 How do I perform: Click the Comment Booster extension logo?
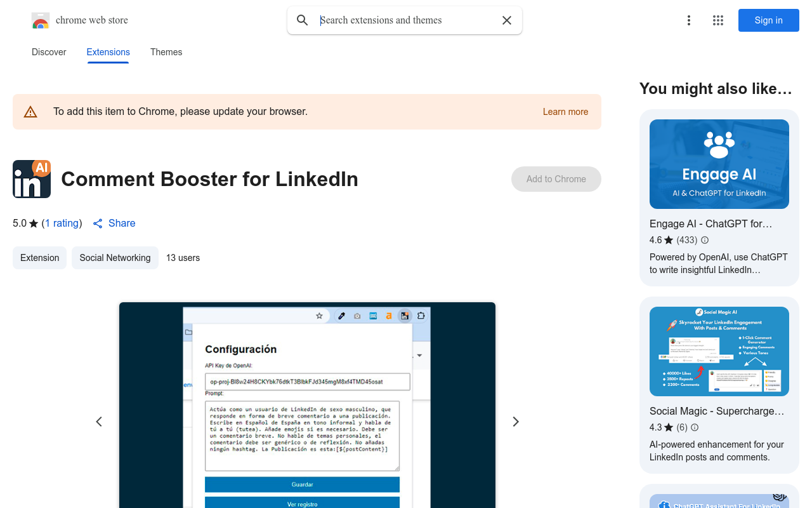[32, 179]
